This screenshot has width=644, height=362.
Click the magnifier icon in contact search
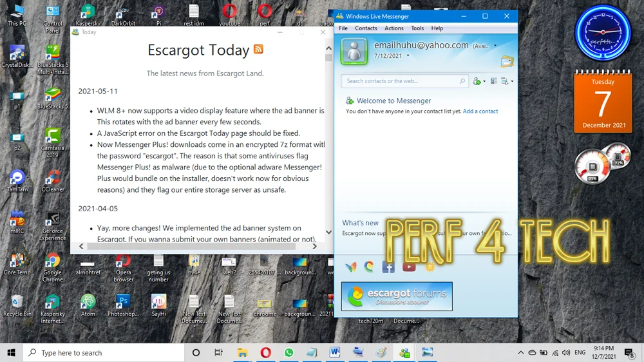click(x=462, y=81)
